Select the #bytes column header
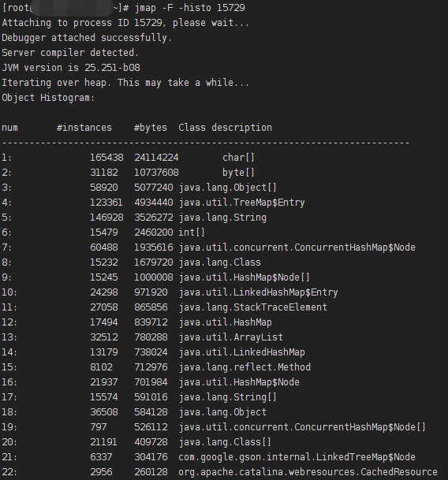The width and height of the screenshot is (448, 480). 151,128
